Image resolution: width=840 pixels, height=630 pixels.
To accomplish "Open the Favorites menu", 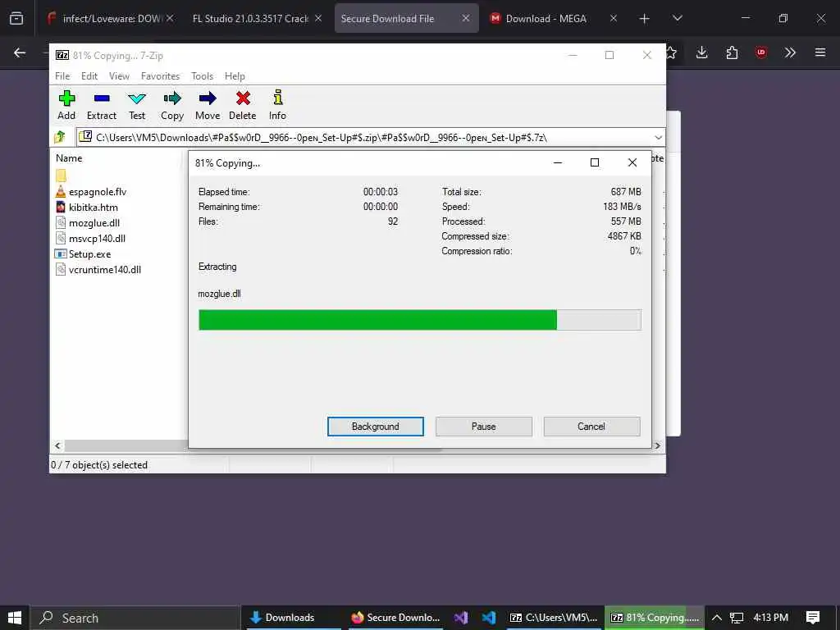I will [160, 76].
